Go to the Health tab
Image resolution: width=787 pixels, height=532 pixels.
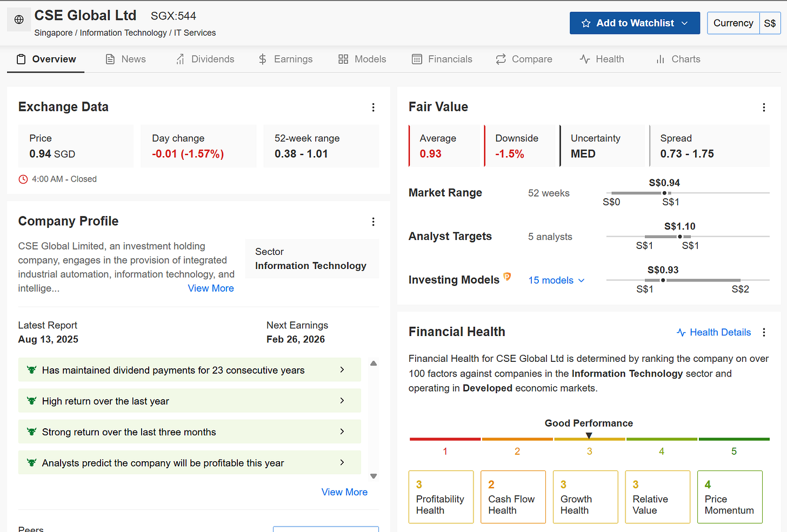tap(602, 59)
